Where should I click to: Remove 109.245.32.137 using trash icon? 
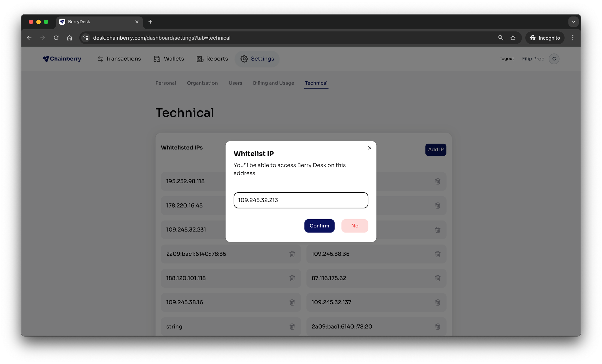pos(437,302)
